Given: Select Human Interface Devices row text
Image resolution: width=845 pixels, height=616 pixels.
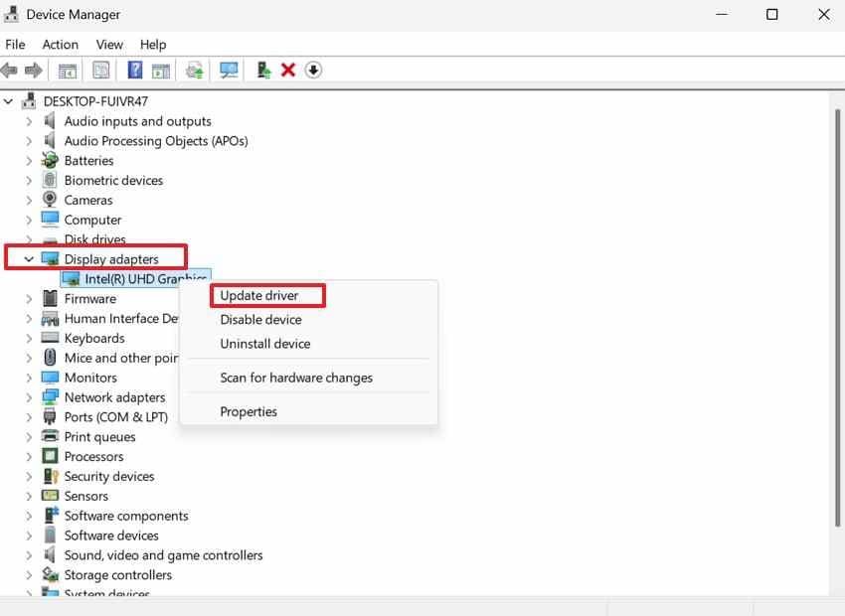Looking at the screenshot, I should coord(121,319).
